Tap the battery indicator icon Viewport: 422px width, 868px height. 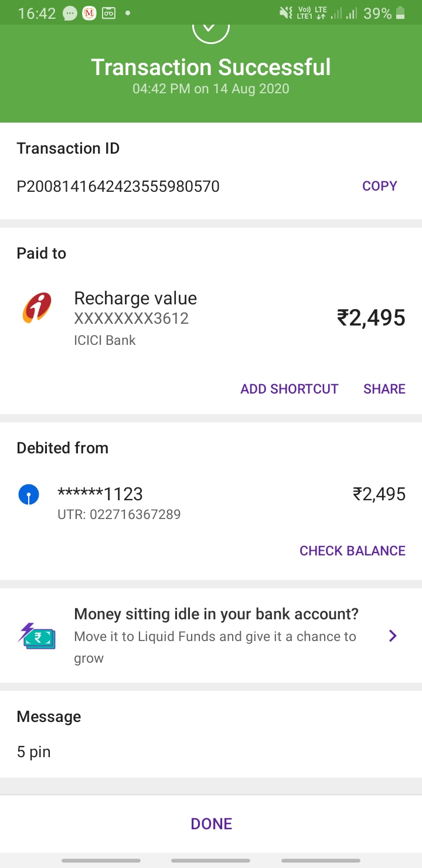pyautogui.click(x=400, y=13)
